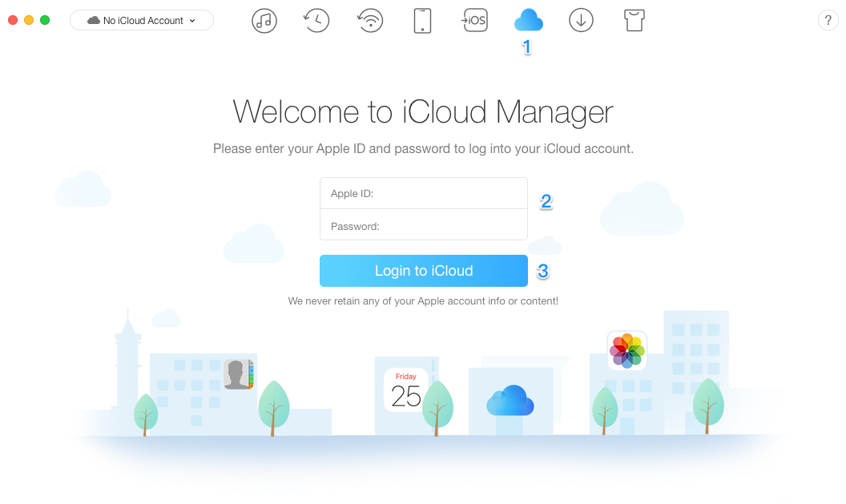
Task: Open the Move to iOS icon
Action: [475, 21]
